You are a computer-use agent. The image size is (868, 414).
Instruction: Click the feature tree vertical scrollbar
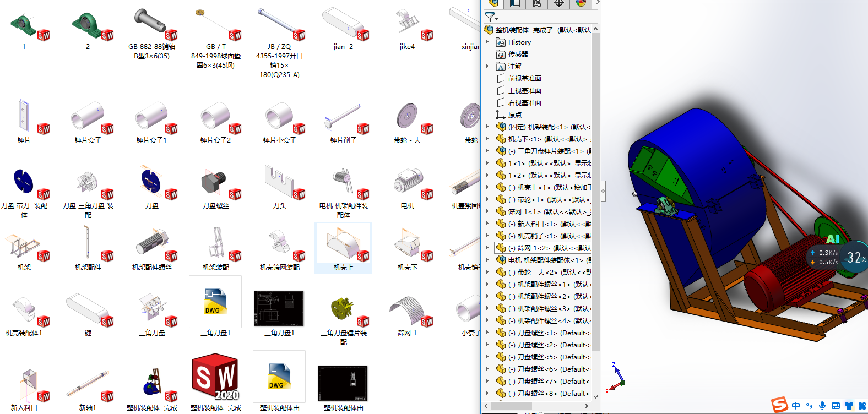[x=595, y=193]
